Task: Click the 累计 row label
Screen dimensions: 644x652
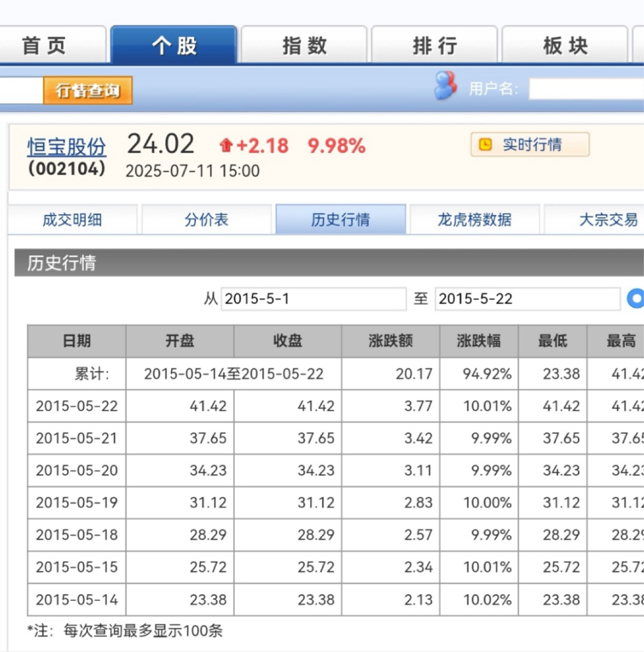Action: (77, 374)
